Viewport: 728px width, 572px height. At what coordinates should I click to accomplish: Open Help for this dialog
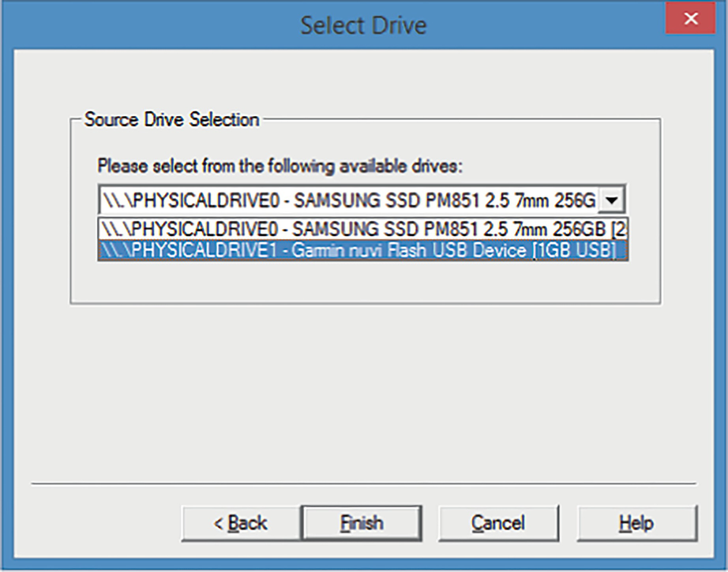coord(636,522)
